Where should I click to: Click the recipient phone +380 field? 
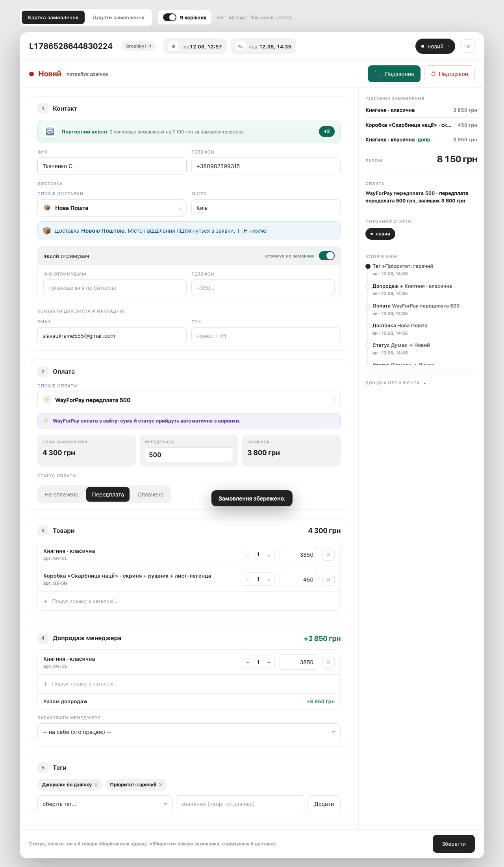coord(263,288)
